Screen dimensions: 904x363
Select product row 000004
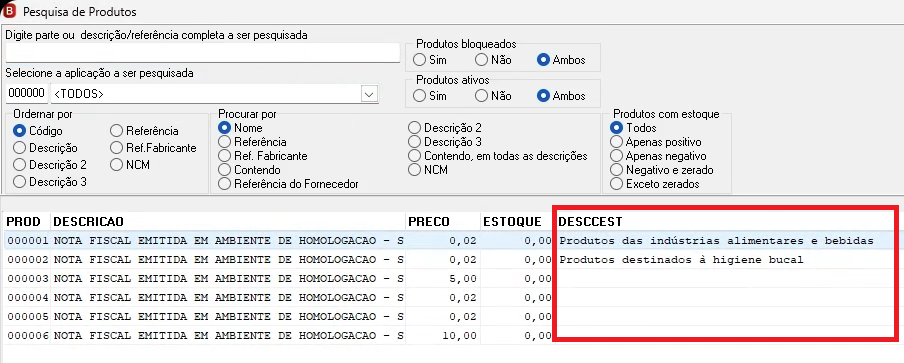[x=451, y=297]
